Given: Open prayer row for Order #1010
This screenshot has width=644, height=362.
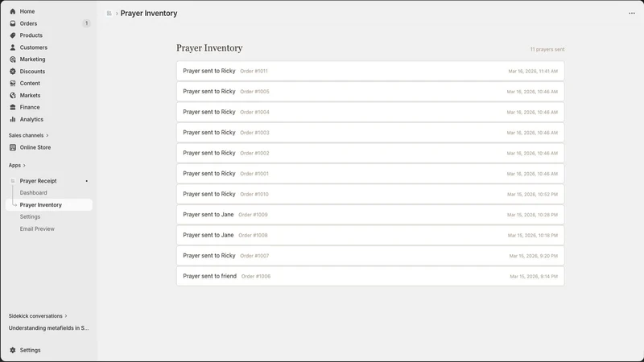Looking at the screenshot, I should [x=370, y=194].
